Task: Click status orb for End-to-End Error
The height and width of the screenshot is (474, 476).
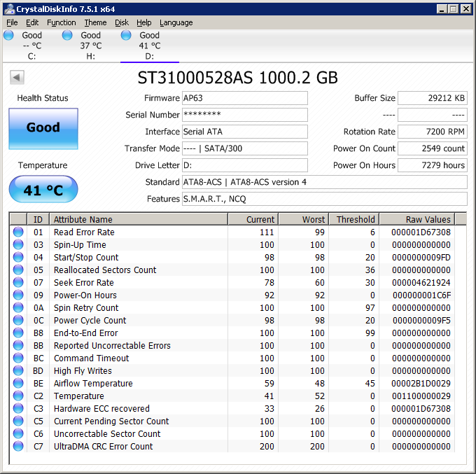Action: [18, 333]
